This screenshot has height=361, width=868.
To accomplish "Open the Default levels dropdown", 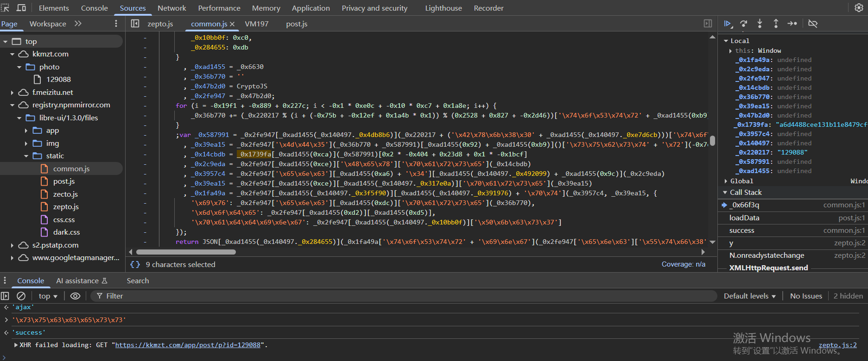I will [749, 296].
